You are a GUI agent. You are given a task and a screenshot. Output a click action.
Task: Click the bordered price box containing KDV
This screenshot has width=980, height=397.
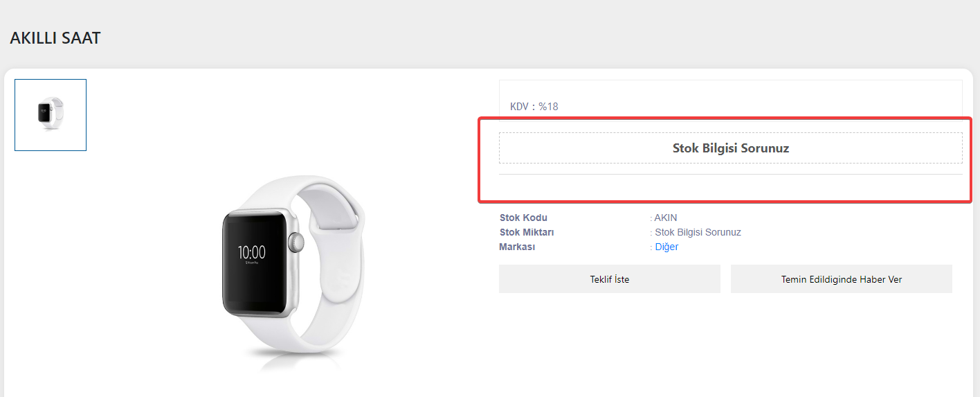tap(731, 100)
